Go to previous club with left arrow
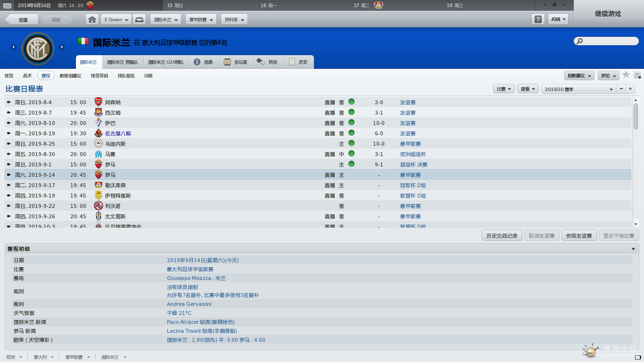The width and height of the screenshot is (644, 362). (13, 47)
